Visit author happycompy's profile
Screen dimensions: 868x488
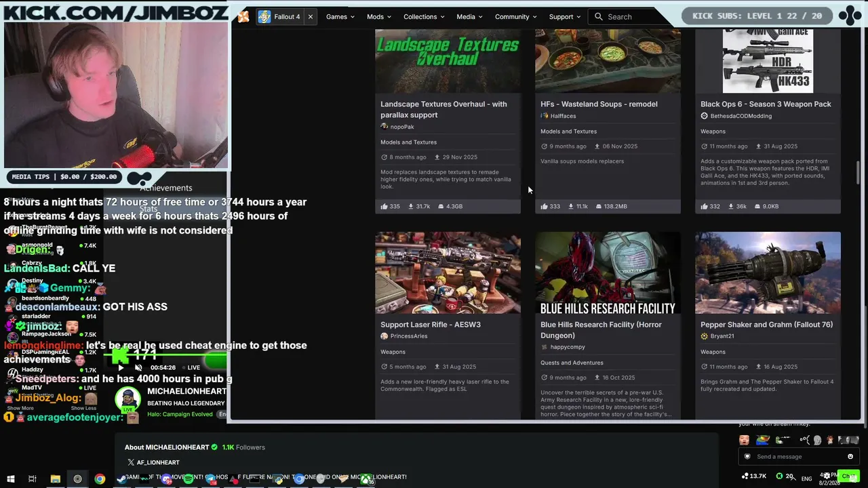pyautogui.click(x=568, y=347)
